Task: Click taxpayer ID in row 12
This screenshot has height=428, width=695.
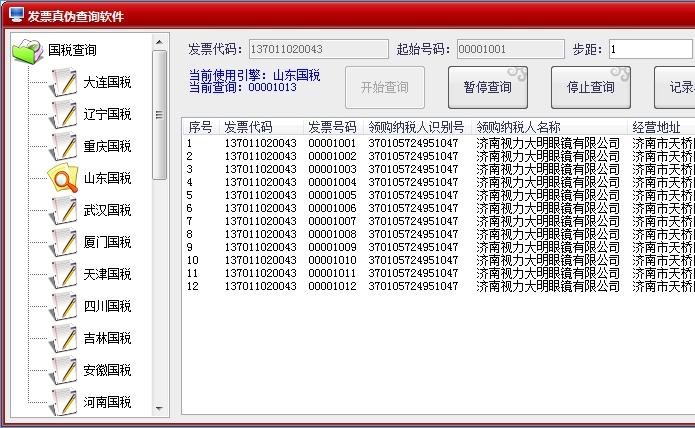Action: [x=413, y=286]
